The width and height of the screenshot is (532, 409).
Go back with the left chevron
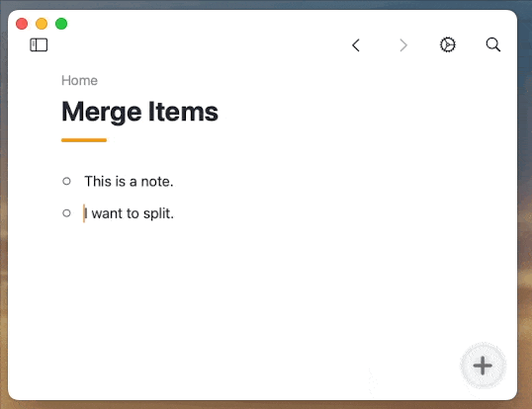356,45
